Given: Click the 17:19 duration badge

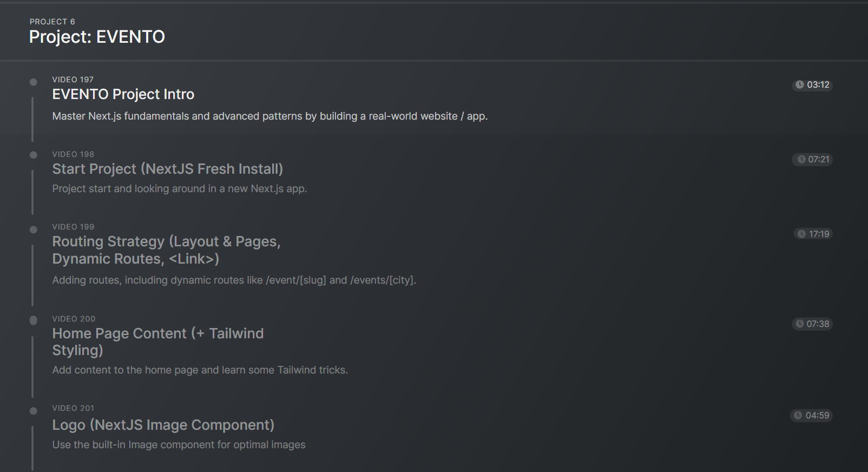Looking at the screenshot, I should tap(813, 234).
